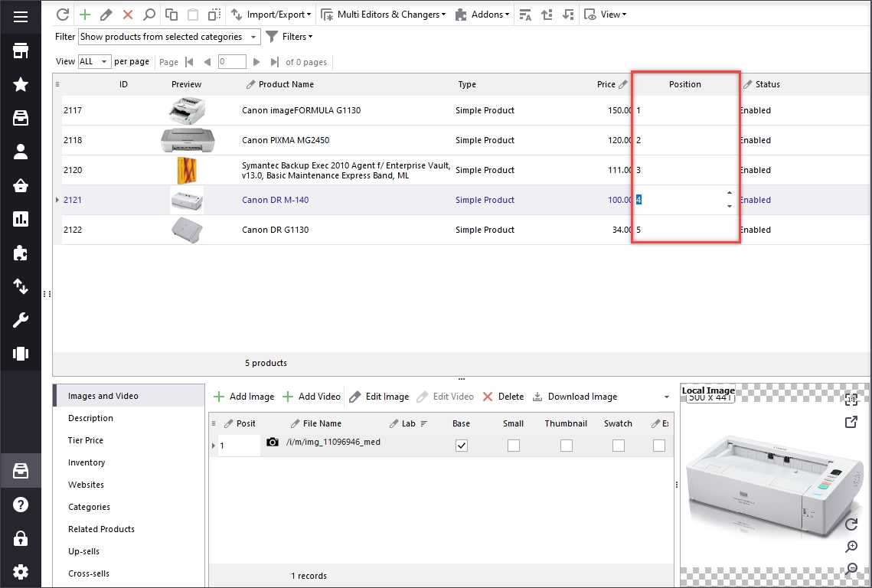Search products with magnifier icon

(x=149, y=15)
